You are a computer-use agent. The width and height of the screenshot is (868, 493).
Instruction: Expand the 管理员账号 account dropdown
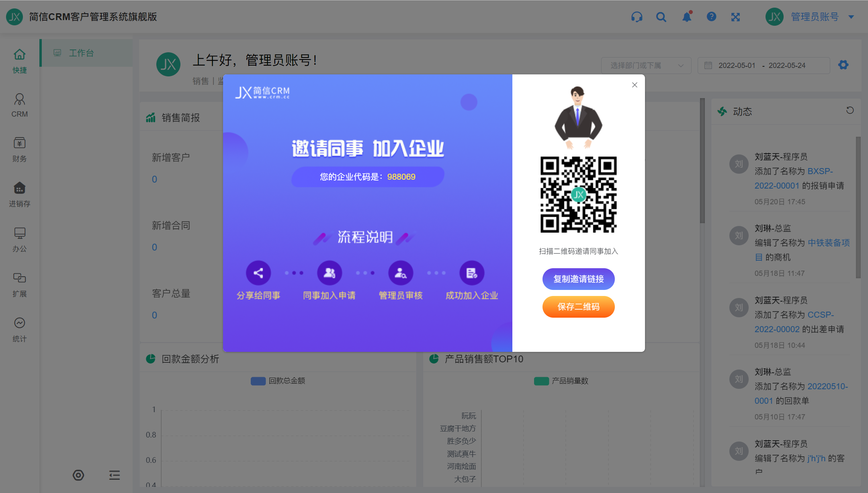click(851, 17)
